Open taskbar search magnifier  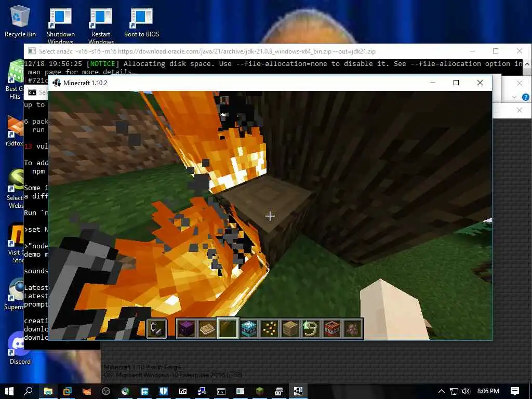(x=29, y=391)
